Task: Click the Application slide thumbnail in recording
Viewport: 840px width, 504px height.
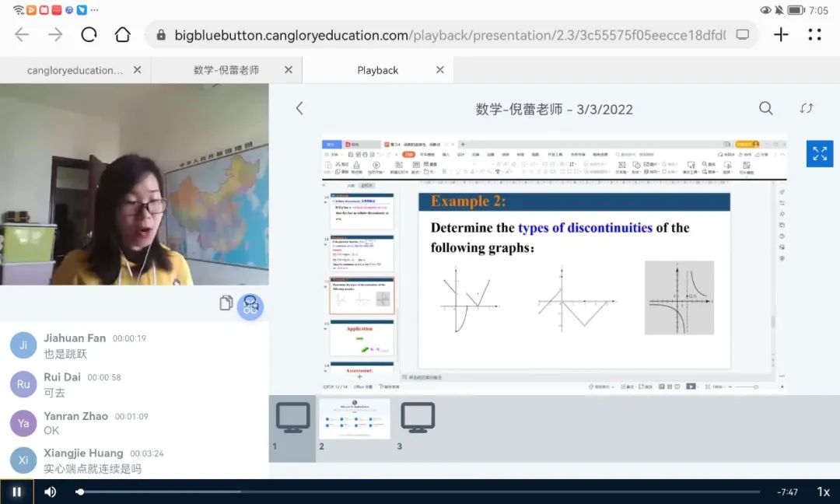Action: pyautogui.click(x=362, y=338)
